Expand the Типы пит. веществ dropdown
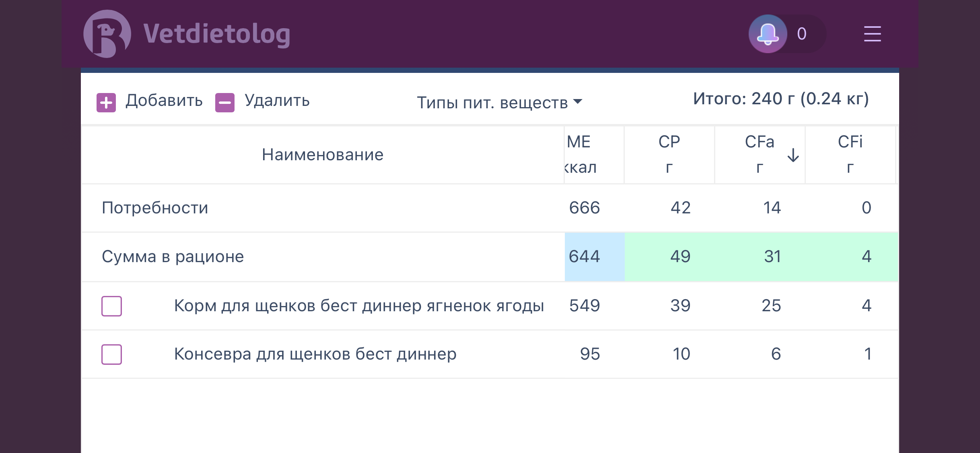Screen dimensions: 980x453 pos(499,103)
